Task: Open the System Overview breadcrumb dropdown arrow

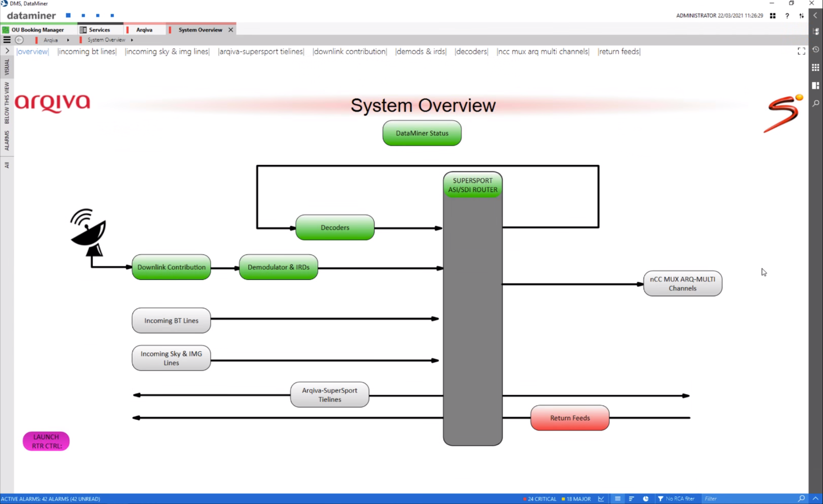Action: pos(132,40)
